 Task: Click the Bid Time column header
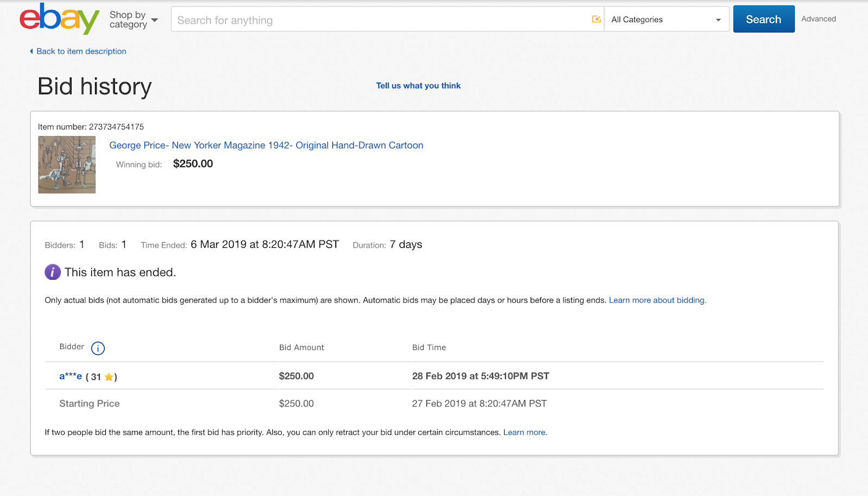click(x=429, y=347)
